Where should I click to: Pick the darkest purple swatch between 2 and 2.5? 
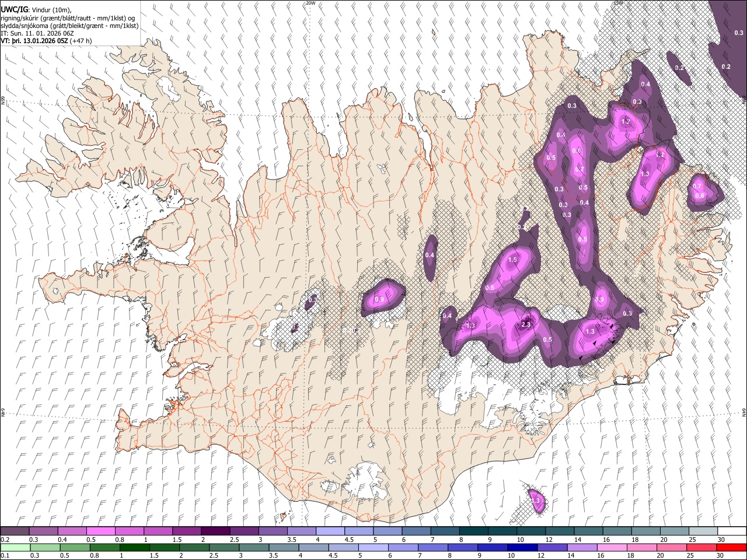pyautogui.click(x=215, y=531)
